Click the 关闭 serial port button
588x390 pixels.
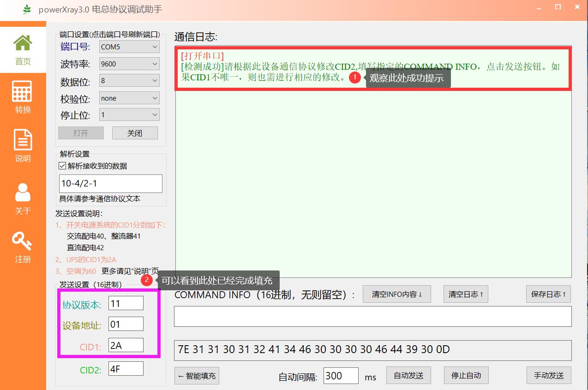tap(135, 133)
